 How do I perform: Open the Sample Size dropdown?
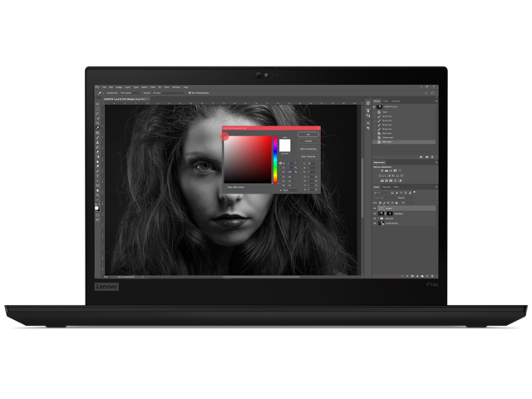tap(129, 93)
